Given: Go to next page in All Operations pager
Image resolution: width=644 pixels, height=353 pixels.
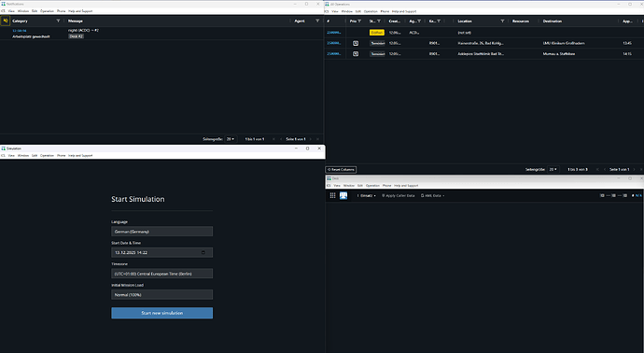Looking at the screenshot, I should (x=634, y=169).
